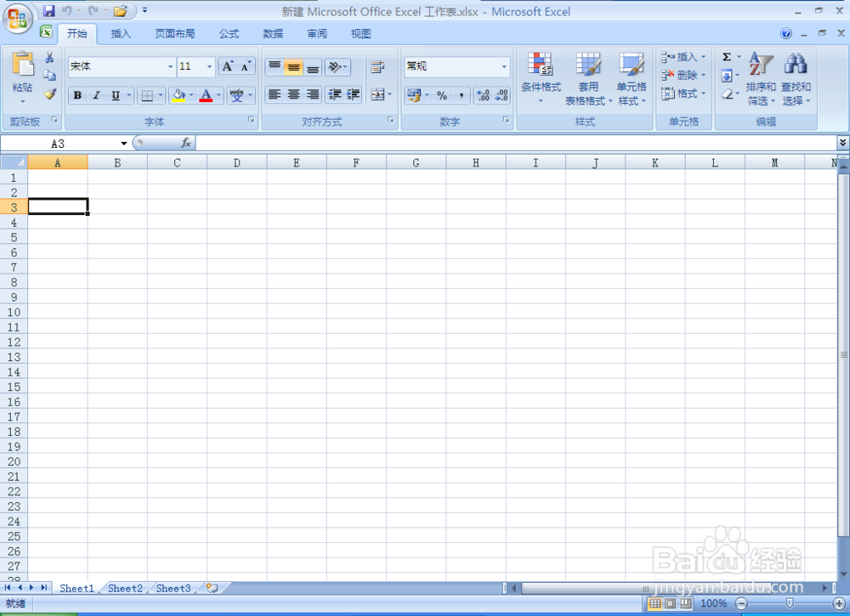850x616 pixels.
Task: Insert a new worksheet tab icon
Action: click(x=212, y=588)
